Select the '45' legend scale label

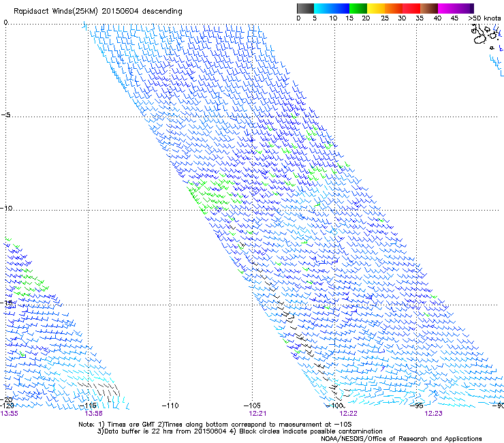(454, 18)
